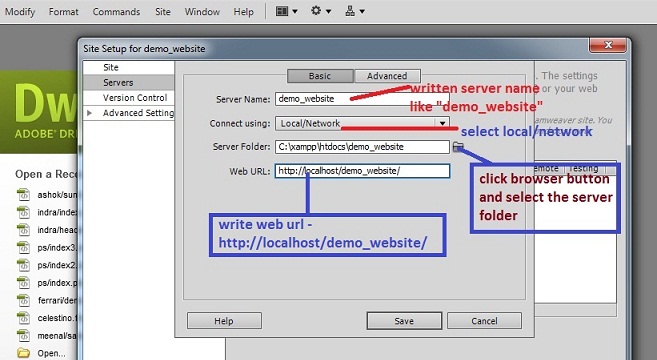Screen dimensions: 657x360
Task: Click the Help button in dialog
Action: click(224, 321)
